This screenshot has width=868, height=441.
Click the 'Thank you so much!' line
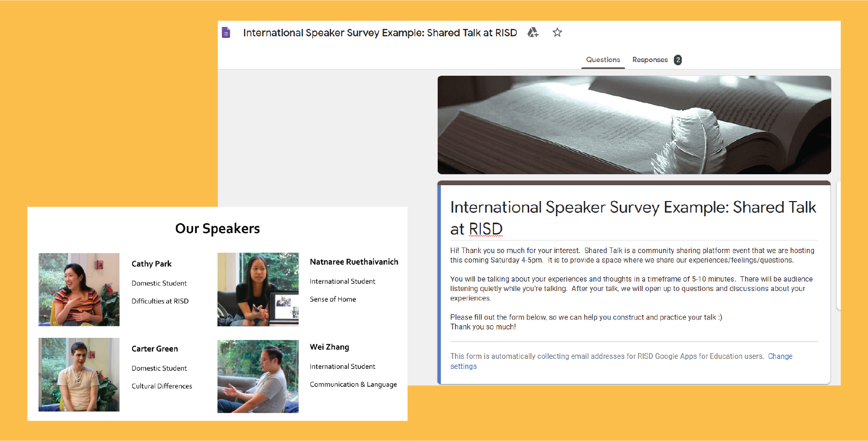[x=483, y=327]
